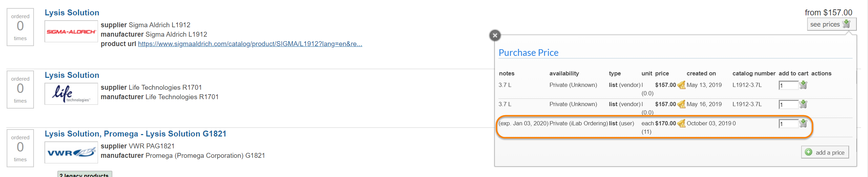This screenshot has width=868, height=177.
Task: Click the see prices cart icon
Action: click(x=846, y=24)
